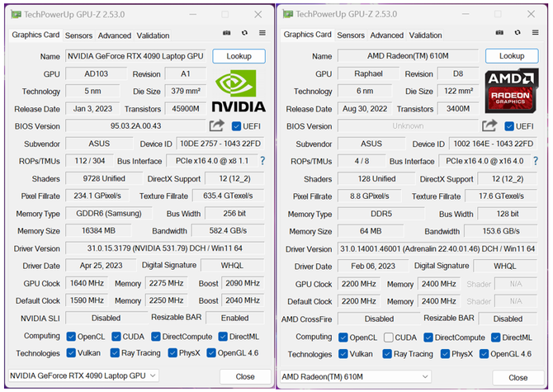Click the Lookup button in the AMD window
The width and height of the screenshot is (553, 392).
(x=512, y=55)
